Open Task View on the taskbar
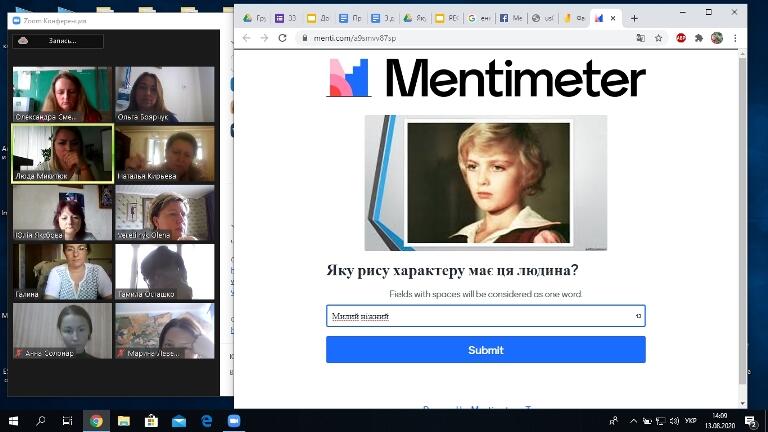Viewport: 768px width, 432px height. [x=68, y=421]
